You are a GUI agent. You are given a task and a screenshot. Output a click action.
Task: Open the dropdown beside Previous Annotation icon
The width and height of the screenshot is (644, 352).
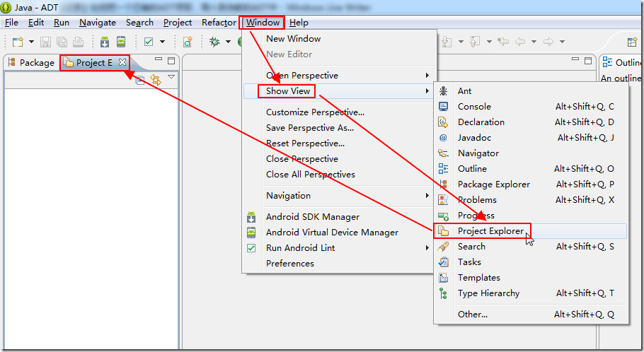coord(489,42)
